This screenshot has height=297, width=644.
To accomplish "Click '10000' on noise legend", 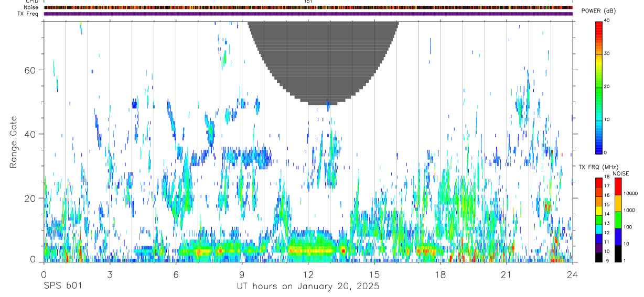I will click(x=630, y=194).
